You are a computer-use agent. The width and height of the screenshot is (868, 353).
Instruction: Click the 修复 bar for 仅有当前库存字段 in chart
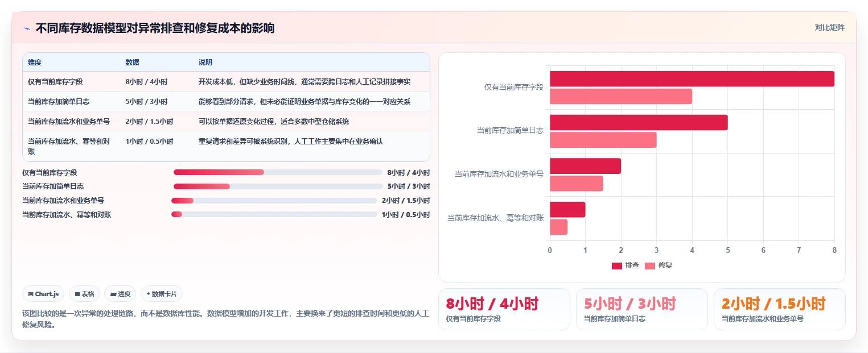click(621, 96)
